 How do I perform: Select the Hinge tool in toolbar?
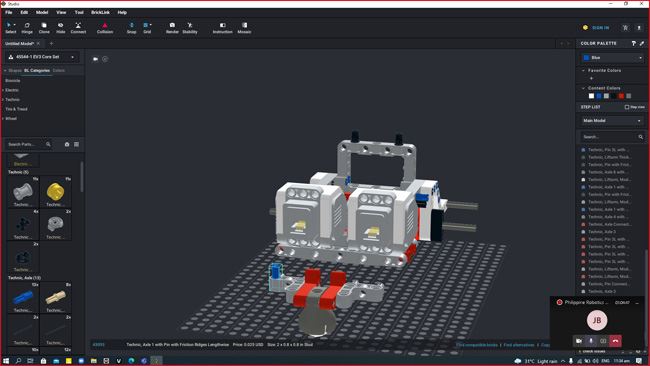[27, 28]
